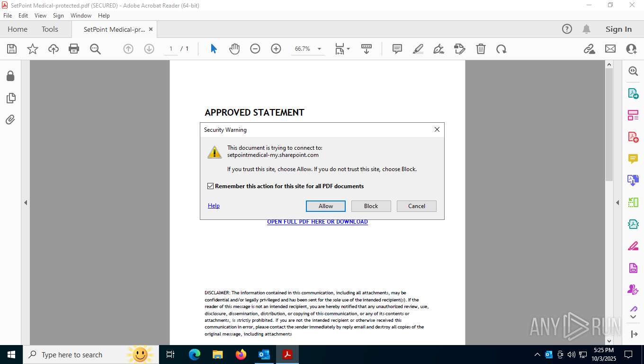The image size is (644, 364).
Task: Uncheck Remember this action for this site
Action: (211, 186)
